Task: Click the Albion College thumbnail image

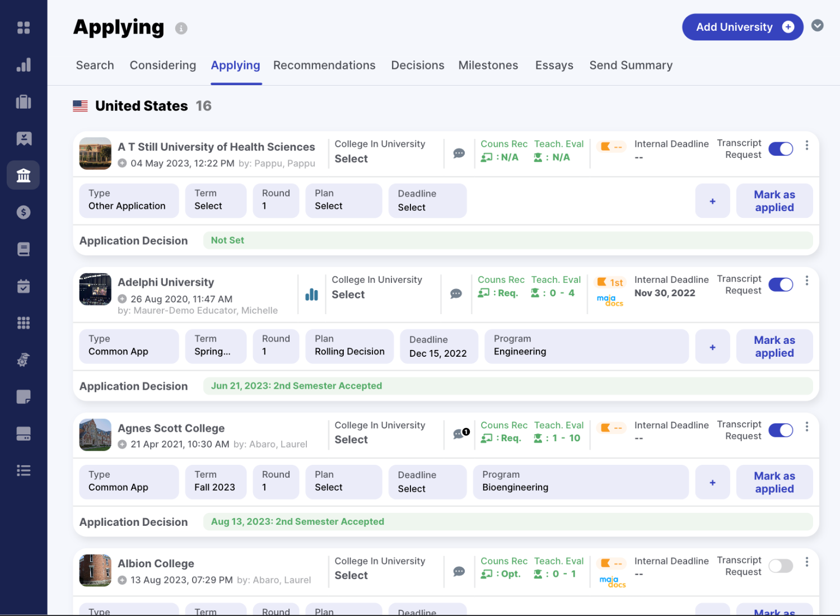Action: (x=95, y=570)
